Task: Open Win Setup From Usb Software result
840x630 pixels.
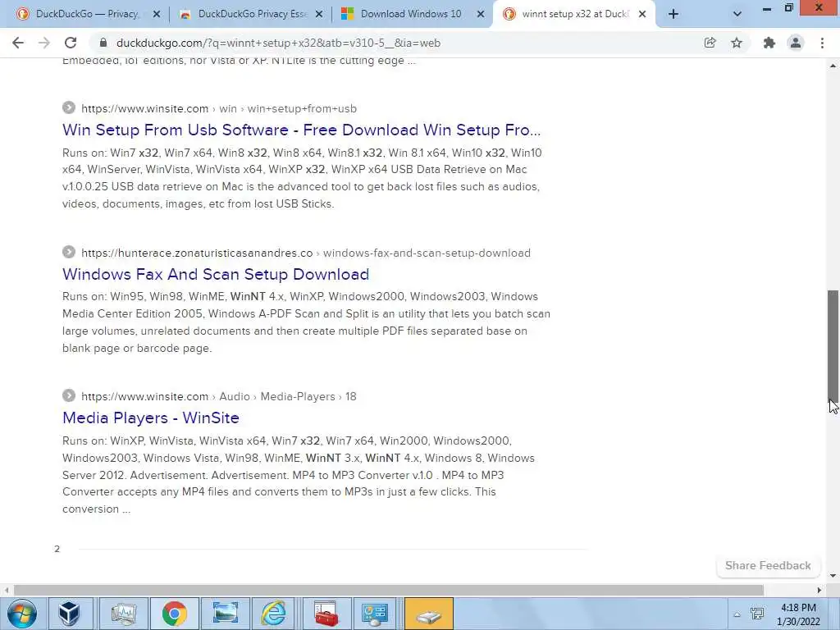Action: pos(302,130)
